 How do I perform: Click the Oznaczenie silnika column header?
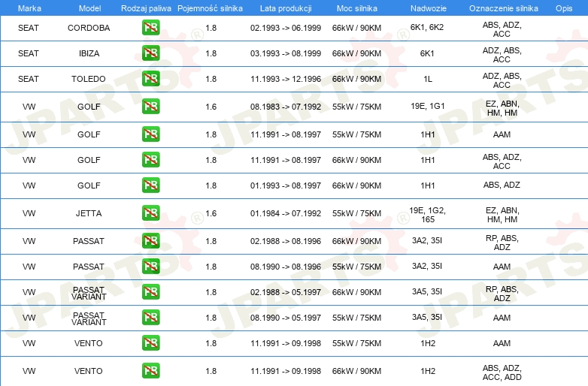(x=504, y=8)
